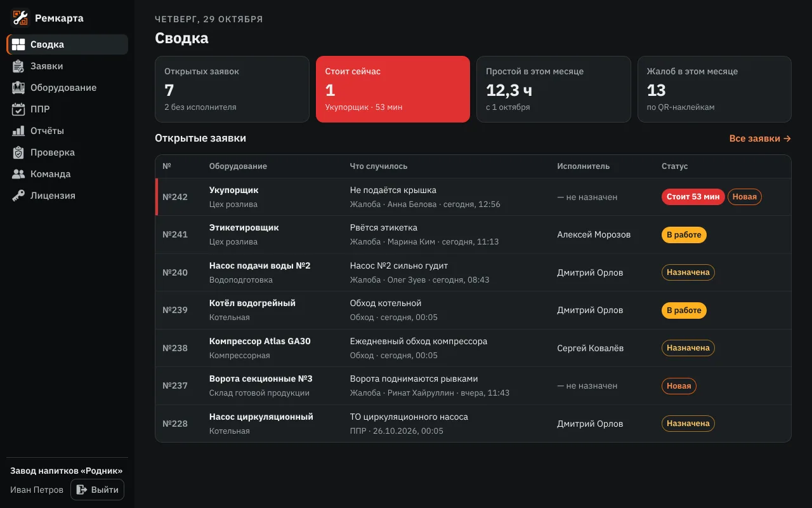Click the Статус column header
Screen dimensions: 812x508
(x=675, y=166)
